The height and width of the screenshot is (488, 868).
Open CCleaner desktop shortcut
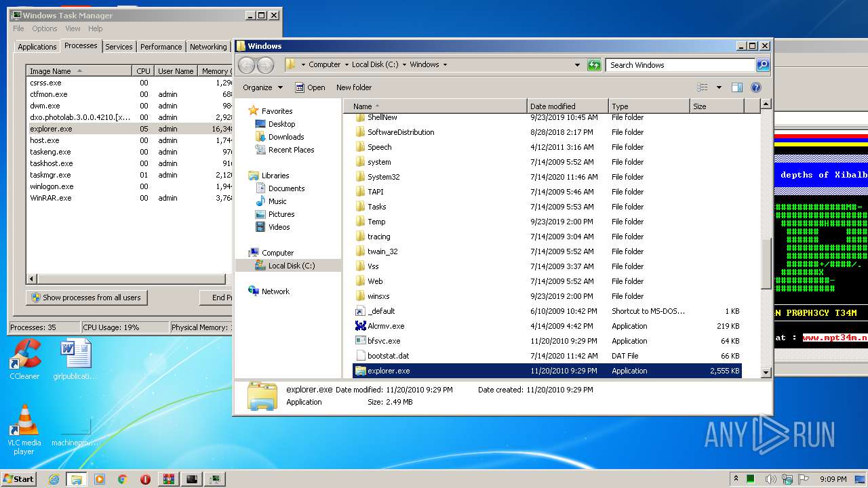[x=24, y=359]
